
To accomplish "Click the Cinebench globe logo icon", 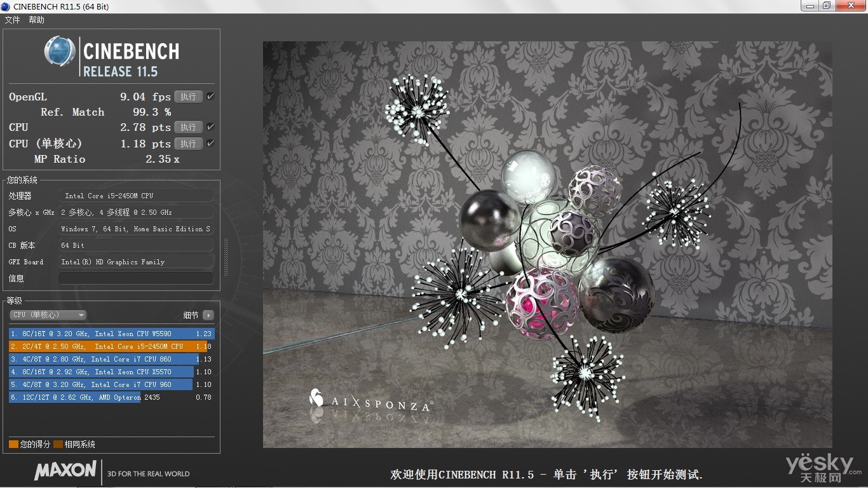I will 60,51.
